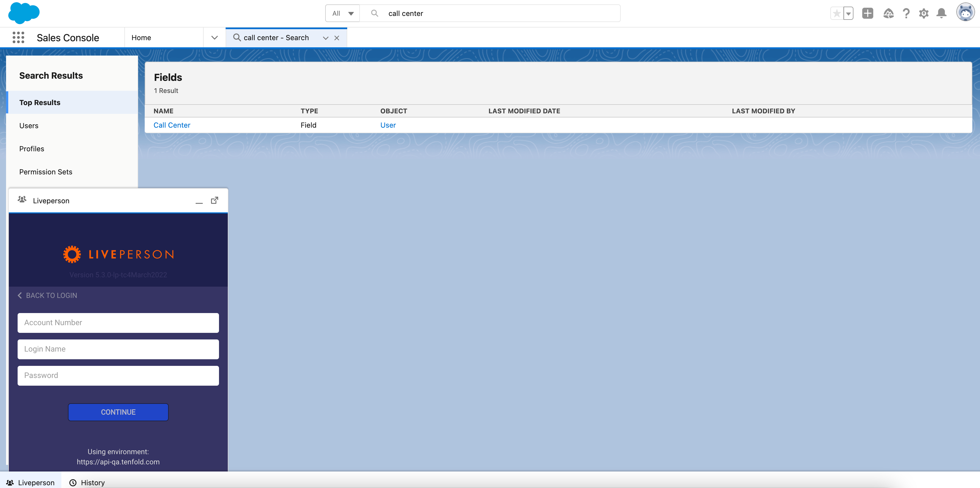Open the All search scope dropdown
This screenshot has width=980, height=488.
click(342, 13)
